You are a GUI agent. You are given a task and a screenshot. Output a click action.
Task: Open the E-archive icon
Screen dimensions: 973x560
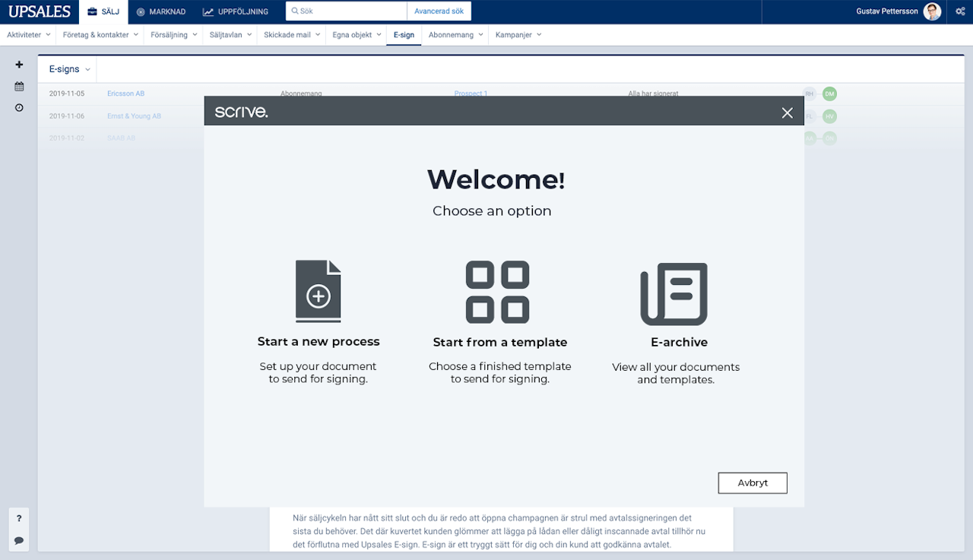(674, 293)
